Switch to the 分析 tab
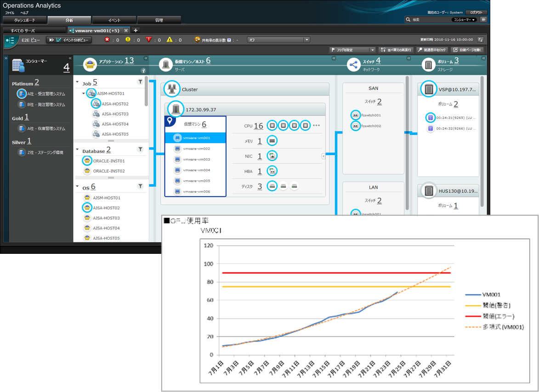The image size is (539, 392). [x=69, y=20]
